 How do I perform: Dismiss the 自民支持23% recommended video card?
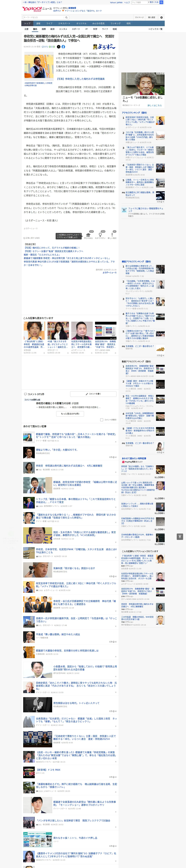[115, 353]
